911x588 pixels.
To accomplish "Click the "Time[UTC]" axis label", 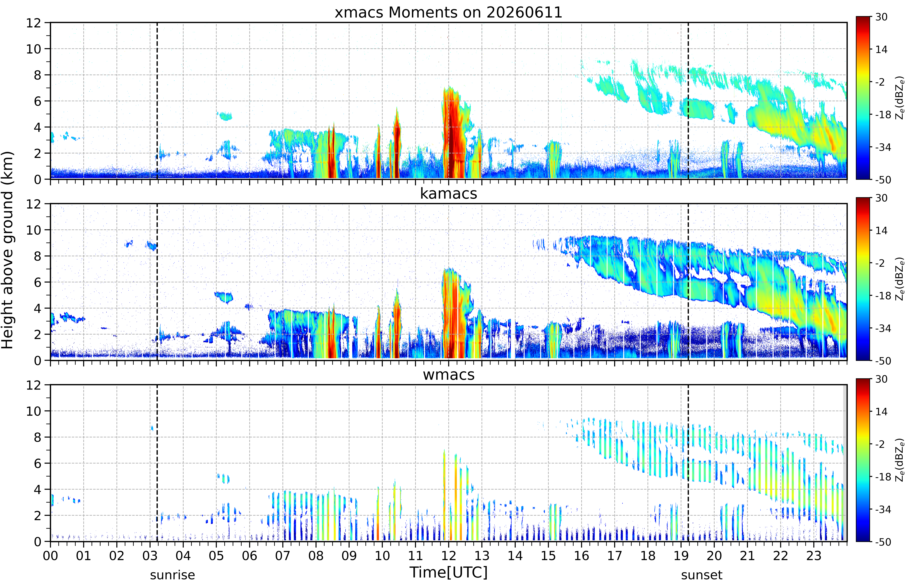I will tap(448, 572).
